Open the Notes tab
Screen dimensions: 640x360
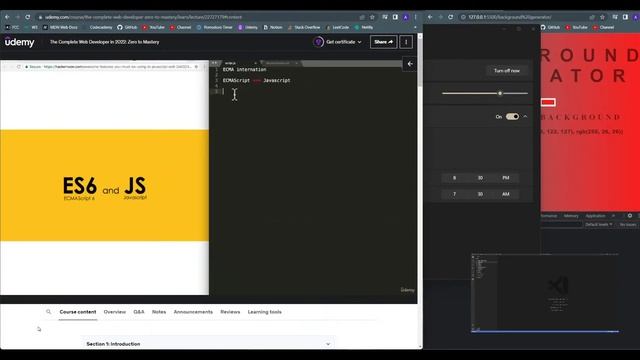[x=159, y=312]
